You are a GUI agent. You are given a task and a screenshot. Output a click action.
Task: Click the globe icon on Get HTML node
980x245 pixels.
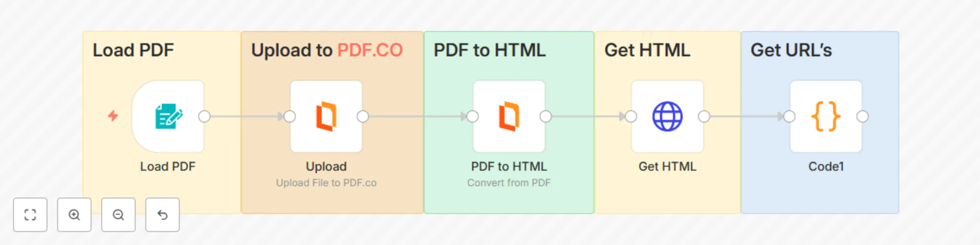tap(667, 116)
